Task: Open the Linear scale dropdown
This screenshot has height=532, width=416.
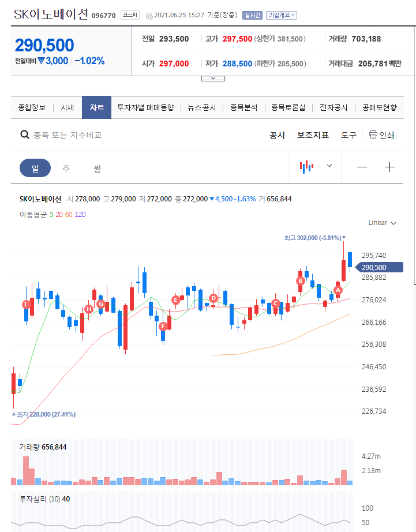Action: (382, 223)
